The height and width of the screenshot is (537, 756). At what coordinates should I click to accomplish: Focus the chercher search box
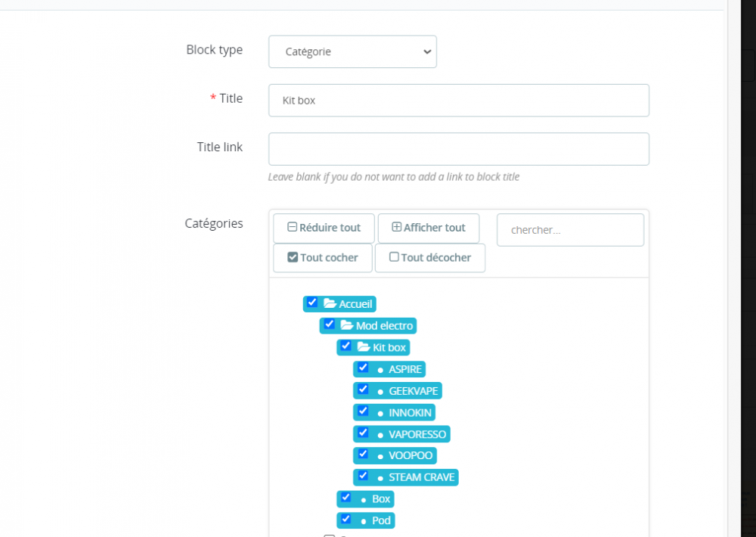[570, 230]
